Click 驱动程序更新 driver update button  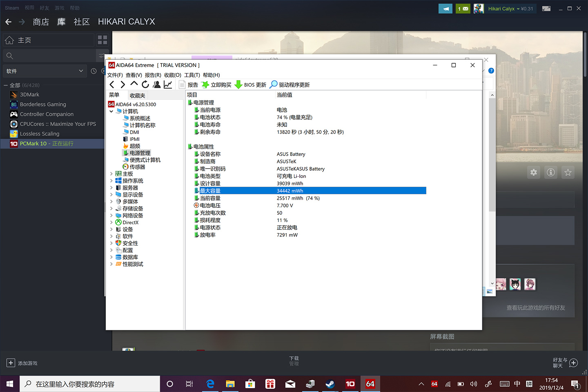pos(290,85)
